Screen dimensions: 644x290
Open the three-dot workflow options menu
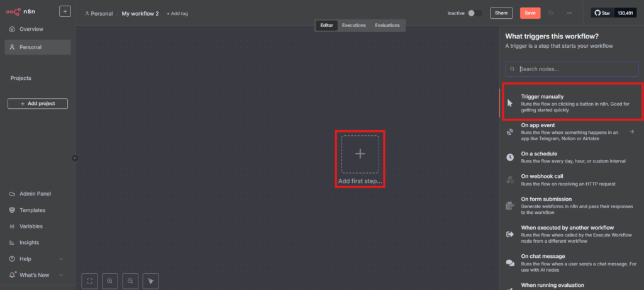569,13
